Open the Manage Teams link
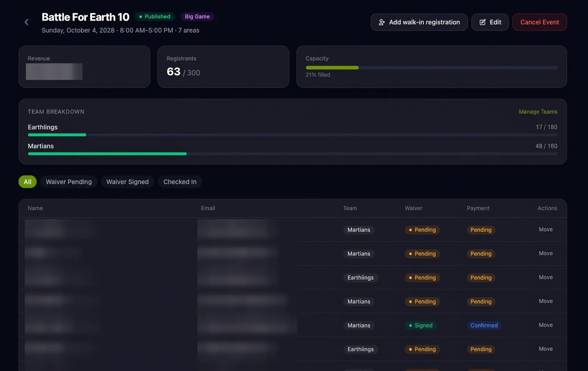The width and height of the screenshot is (588, 371). coord(538,112)
